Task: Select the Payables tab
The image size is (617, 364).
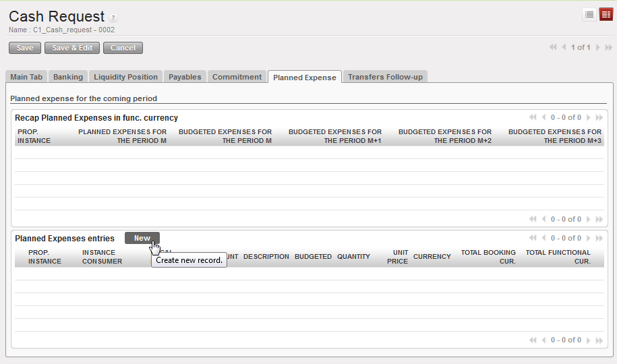Action: pos(185,77)
